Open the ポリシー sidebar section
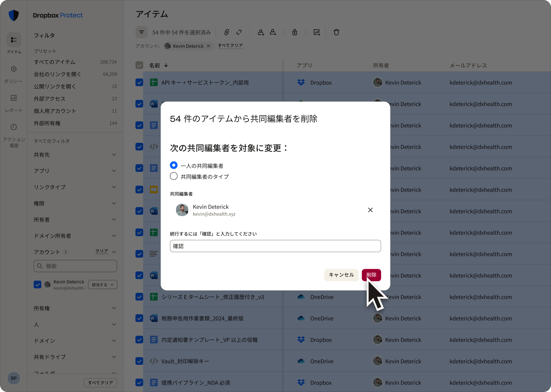This screenshot has width=551, height=392. coord(14,74)
